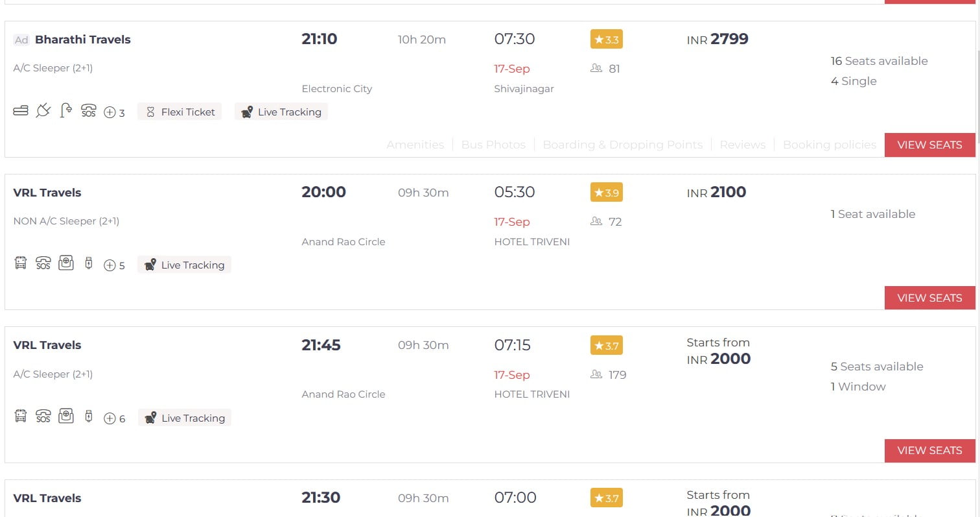Click the first aid box icon on VRL 20:00 bus
The width and height of the screenshot is (980, 517).
66,263
